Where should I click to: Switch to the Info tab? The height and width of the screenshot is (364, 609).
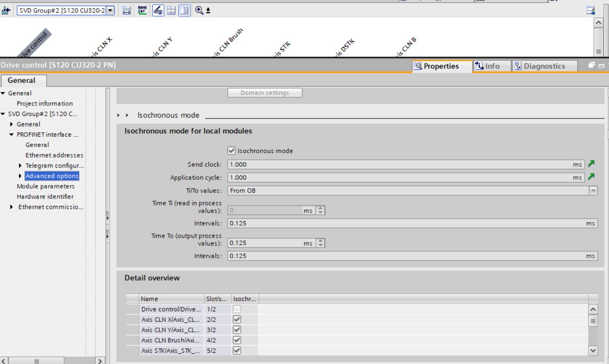click(487, 66)
